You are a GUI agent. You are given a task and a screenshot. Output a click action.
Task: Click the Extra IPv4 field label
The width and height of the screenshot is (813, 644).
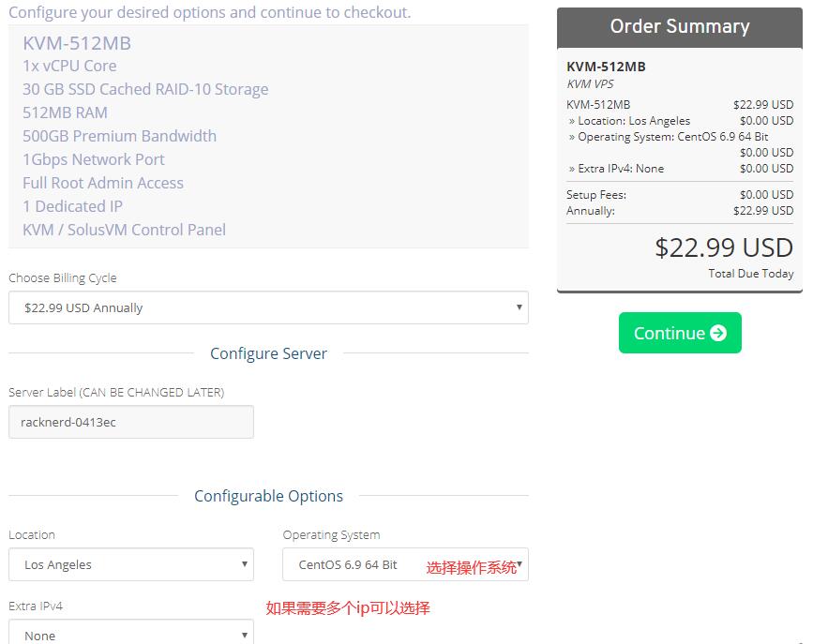(x=36, y=606)
